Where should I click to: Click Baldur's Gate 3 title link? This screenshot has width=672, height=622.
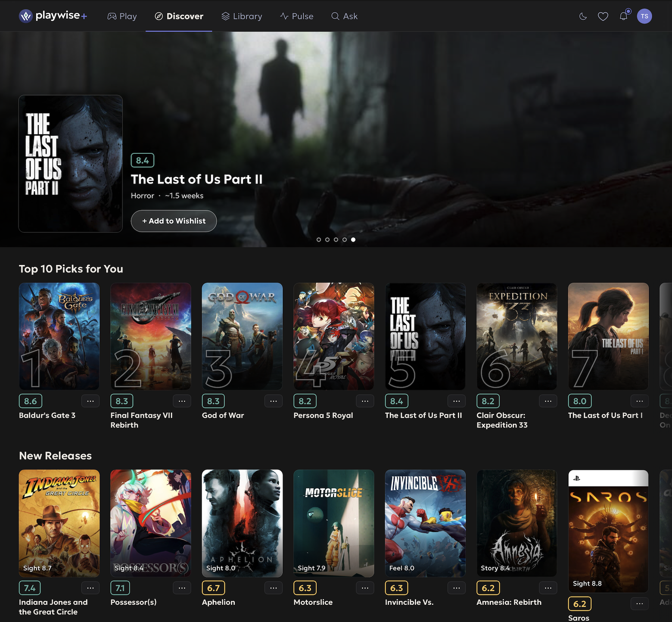tap(47, 415)
